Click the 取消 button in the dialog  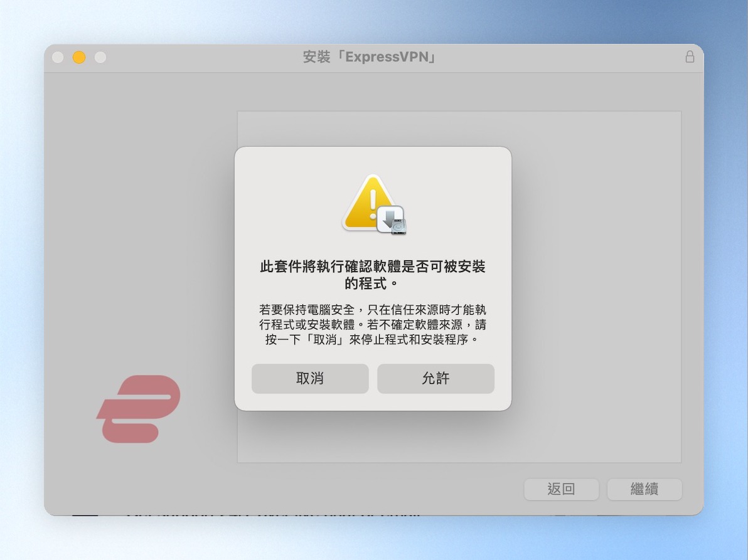310,378
